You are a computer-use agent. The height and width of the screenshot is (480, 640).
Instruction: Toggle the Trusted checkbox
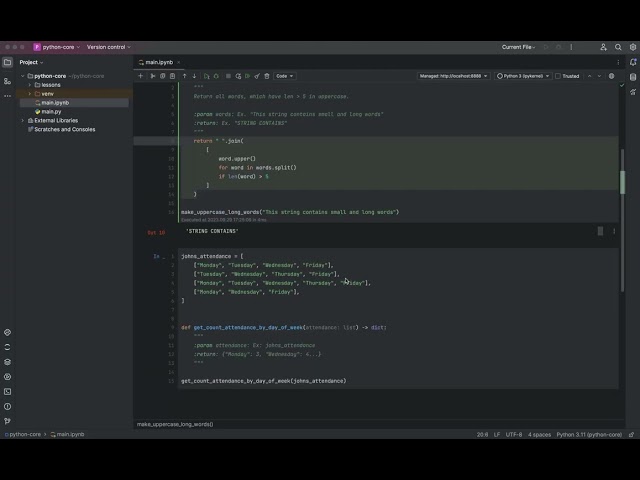point(558,76)
